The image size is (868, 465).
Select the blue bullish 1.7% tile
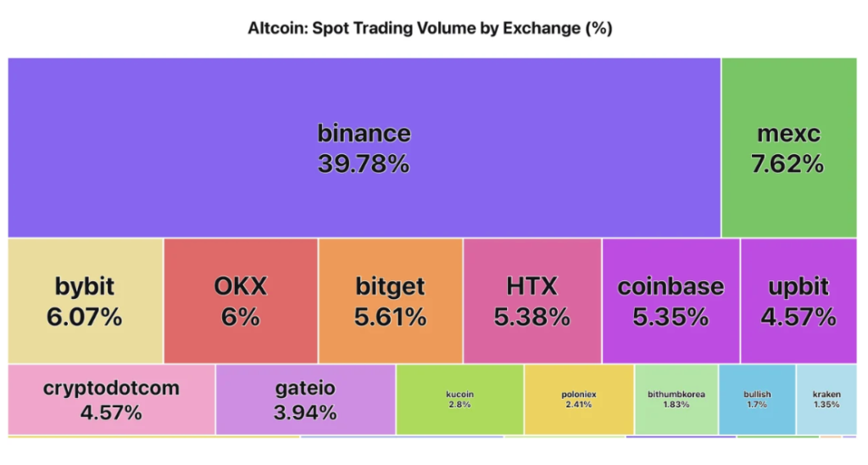[x=757, y=399]
